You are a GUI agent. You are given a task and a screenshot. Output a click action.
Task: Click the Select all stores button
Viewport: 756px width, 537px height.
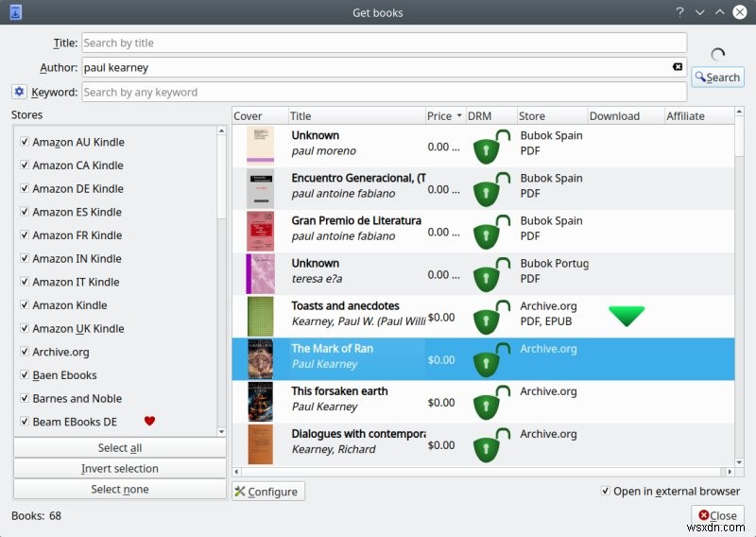120,448
